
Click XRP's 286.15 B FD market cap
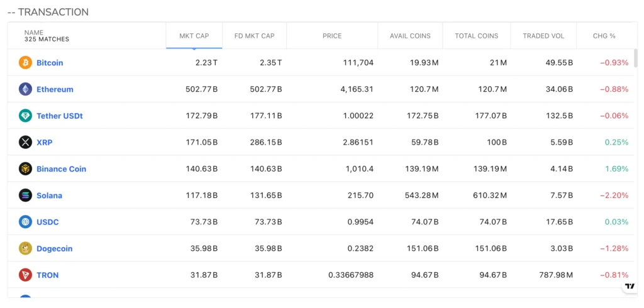click(x=266, y=143)
